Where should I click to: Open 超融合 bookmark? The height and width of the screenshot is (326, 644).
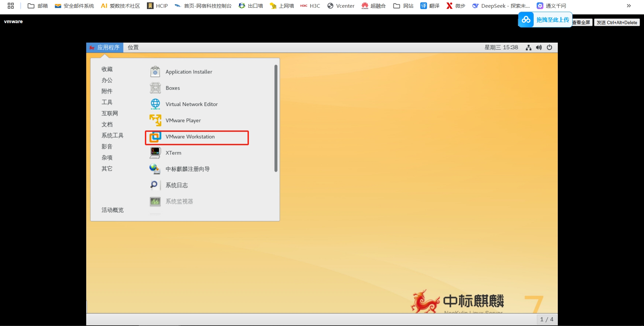tap(373, 6)
